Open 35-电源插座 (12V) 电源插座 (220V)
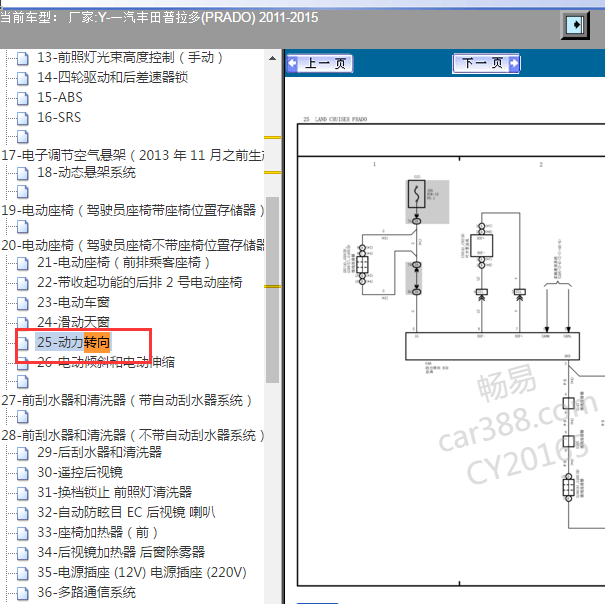Screen dimensions: 605x604 coord(142,572)
